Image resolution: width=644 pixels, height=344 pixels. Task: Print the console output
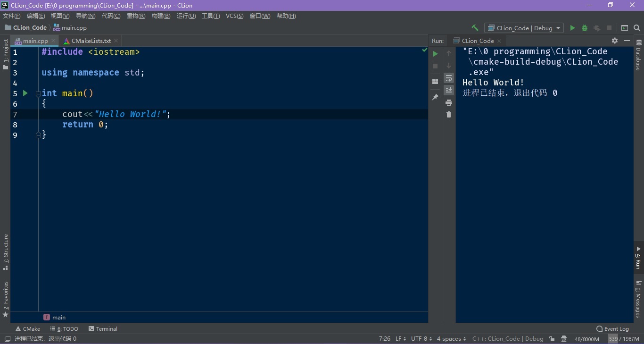[x=449, y=102]
